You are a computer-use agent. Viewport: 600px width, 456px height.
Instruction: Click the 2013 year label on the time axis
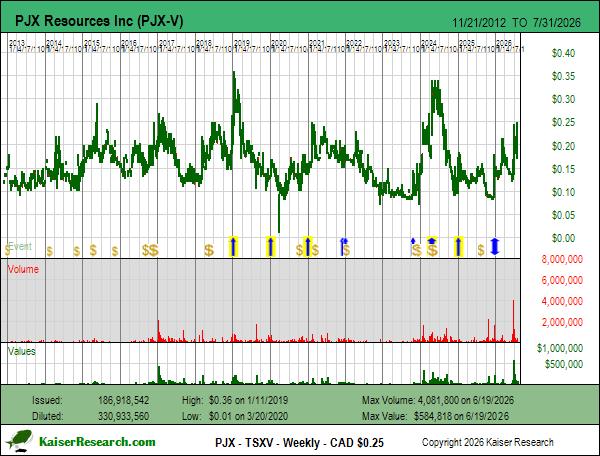17,42
